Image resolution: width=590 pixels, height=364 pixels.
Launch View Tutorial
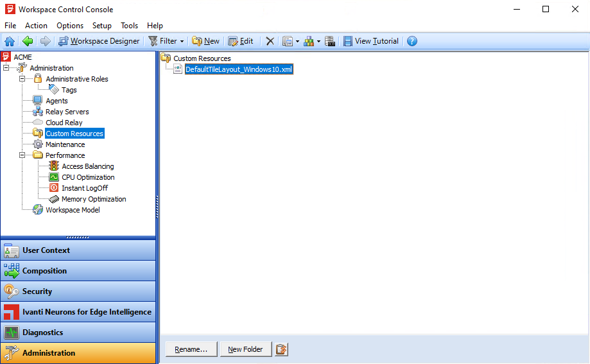click(371, 41)
